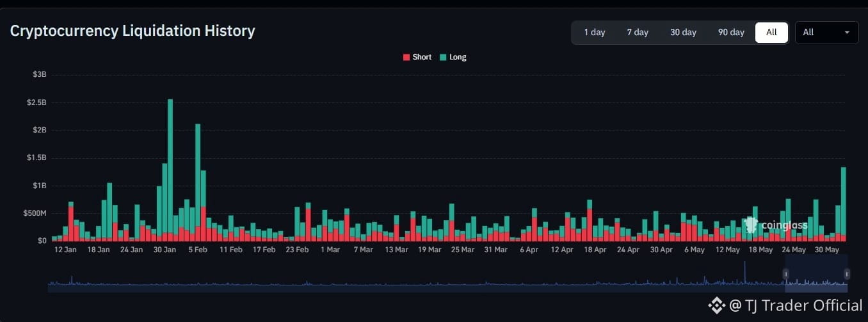Click the 30 May date label
Image resolution: width=868 pixels, height=322 pixels.
(x=827, y=250)
